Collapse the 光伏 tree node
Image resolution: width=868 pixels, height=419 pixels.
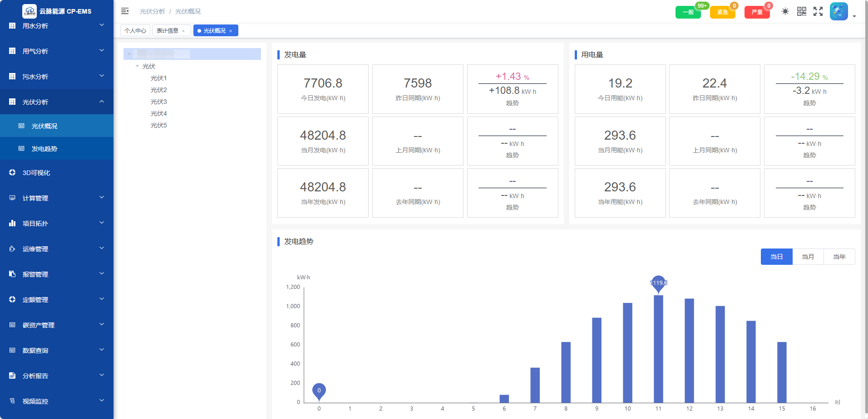point(138,66)
